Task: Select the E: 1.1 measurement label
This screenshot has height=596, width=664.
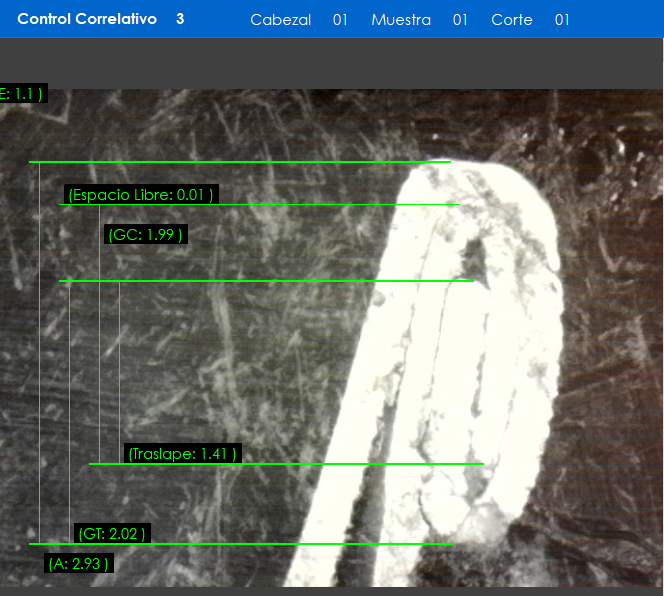Action: [20, 94]
